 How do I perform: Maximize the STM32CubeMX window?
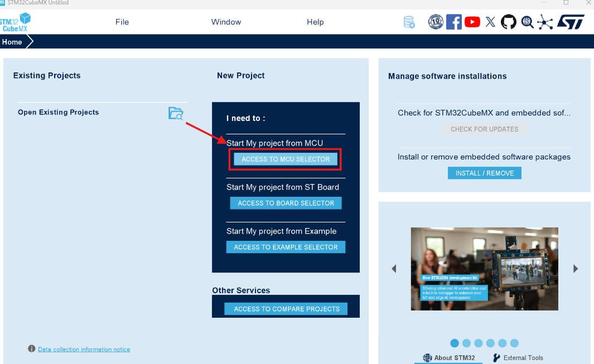(x=566, y=3)
